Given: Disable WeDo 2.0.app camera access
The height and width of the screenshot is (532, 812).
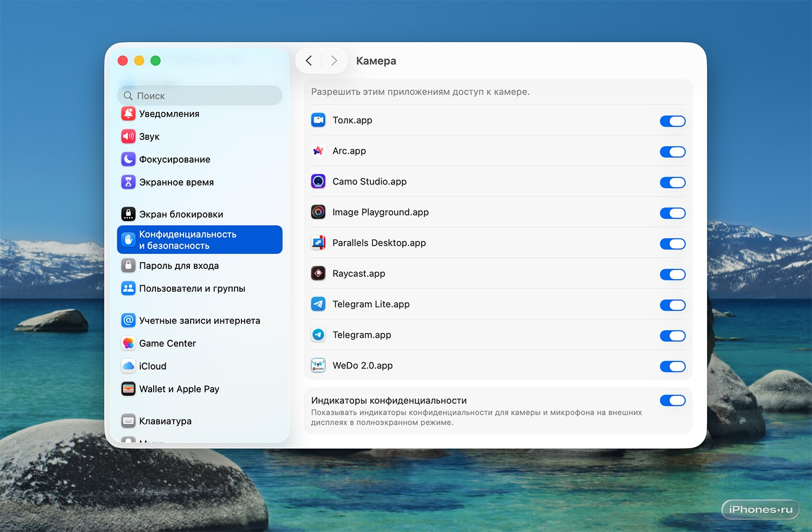Looking at the screenshot, I should click(x=673, y=366).
